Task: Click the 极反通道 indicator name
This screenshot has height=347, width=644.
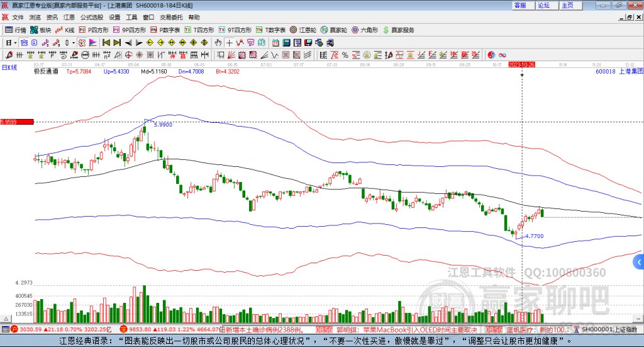Action: point(46,71)
